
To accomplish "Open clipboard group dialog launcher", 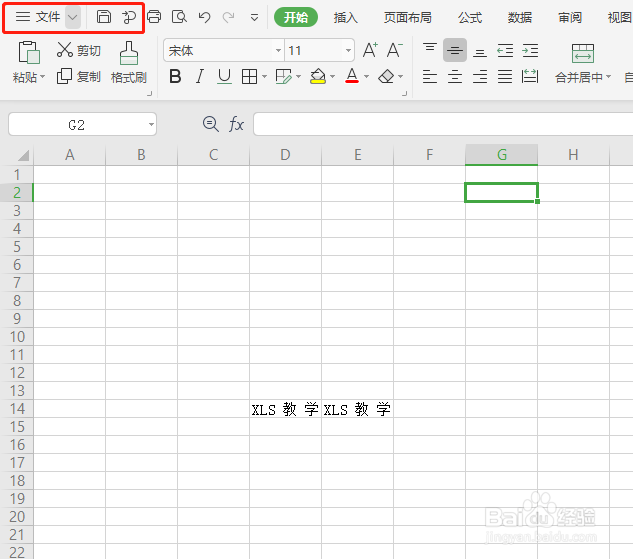I will point(150,94).
